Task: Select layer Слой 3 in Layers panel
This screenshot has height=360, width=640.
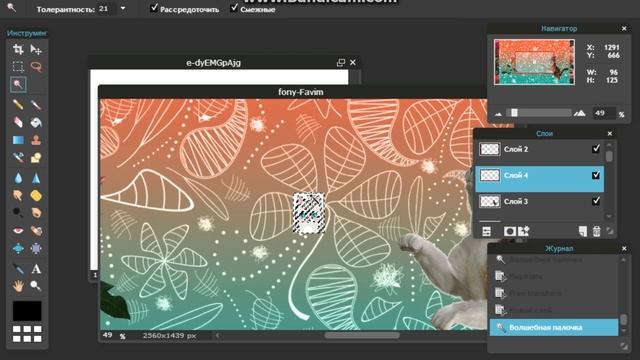Action: pyautogui.click(x=539, y=201)
